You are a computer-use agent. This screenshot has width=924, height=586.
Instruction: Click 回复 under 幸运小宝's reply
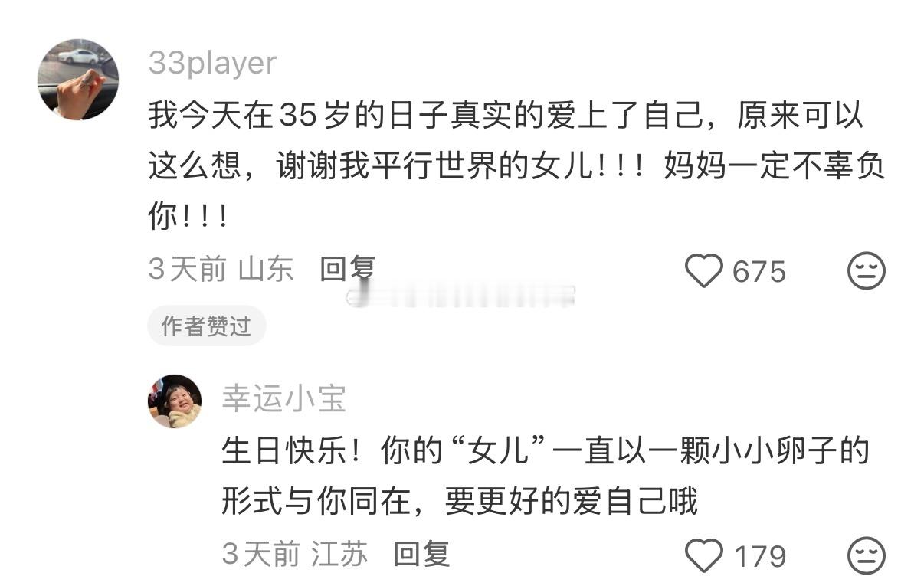(x=421, y=553)
